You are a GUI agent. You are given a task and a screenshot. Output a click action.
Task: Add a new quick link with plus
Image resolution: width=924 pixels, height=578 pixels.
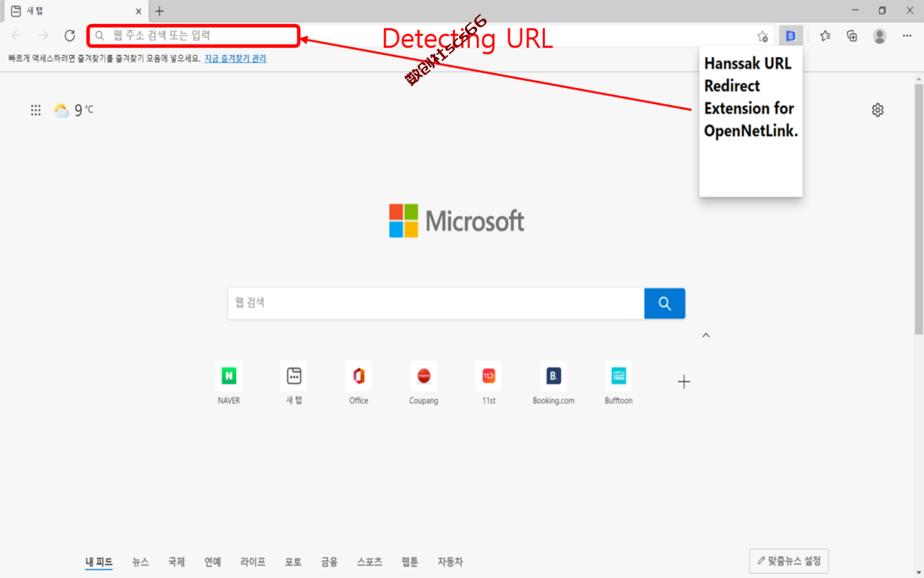pos(684,382)
